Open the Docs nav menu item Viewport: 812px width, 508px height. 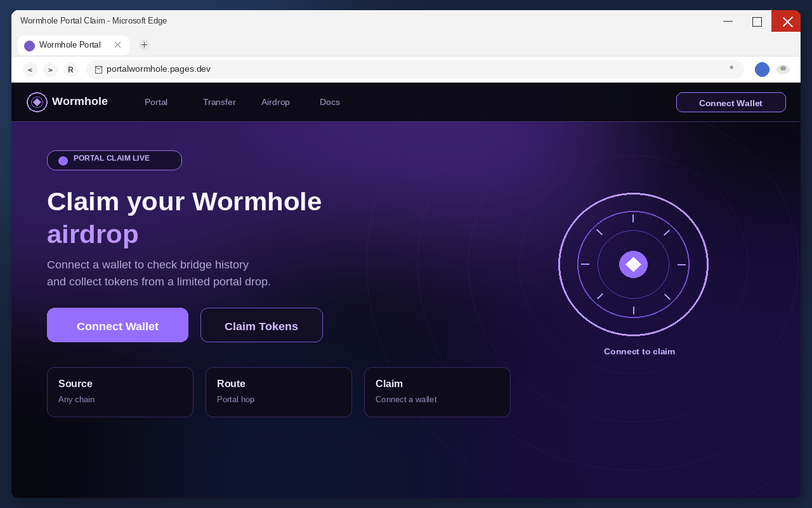[x=330, y=102]
